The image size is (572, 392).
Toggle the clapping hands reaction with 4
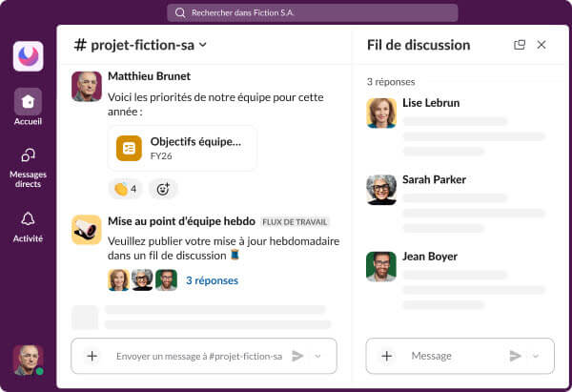[125, 189]
